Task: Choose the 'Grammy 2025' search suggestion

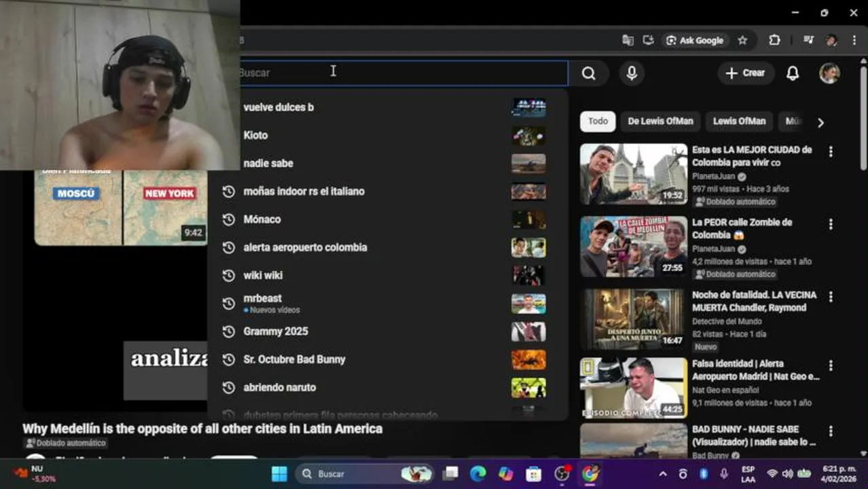Action: (x=387, y=331)
